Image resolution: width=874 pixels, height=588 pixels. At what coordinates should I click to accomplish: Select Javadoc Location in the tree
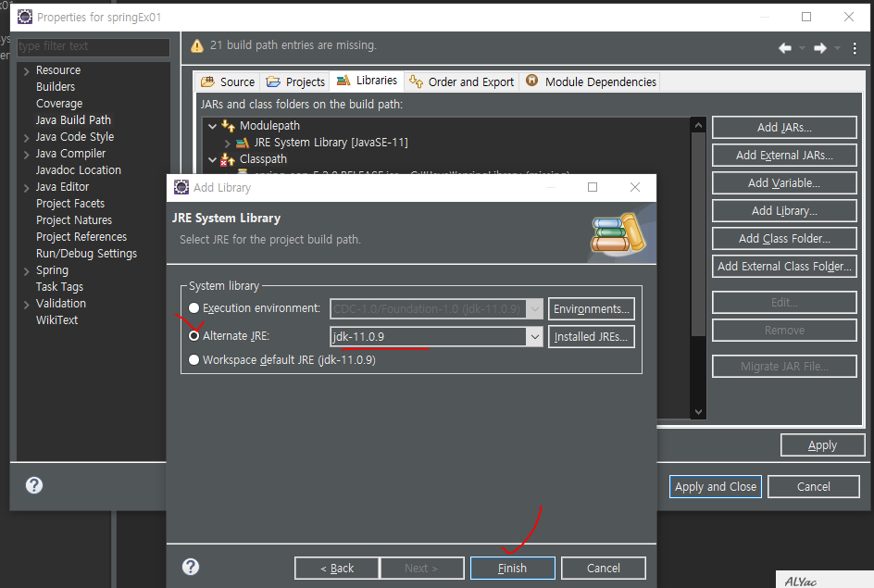(x=79, y=170)
